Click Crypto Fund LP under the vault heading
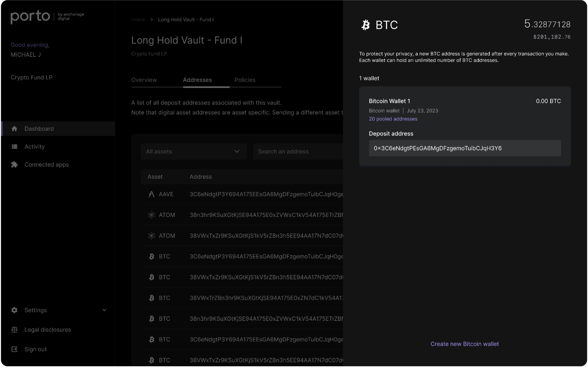 pyautogui.click(x=149, y=54)
